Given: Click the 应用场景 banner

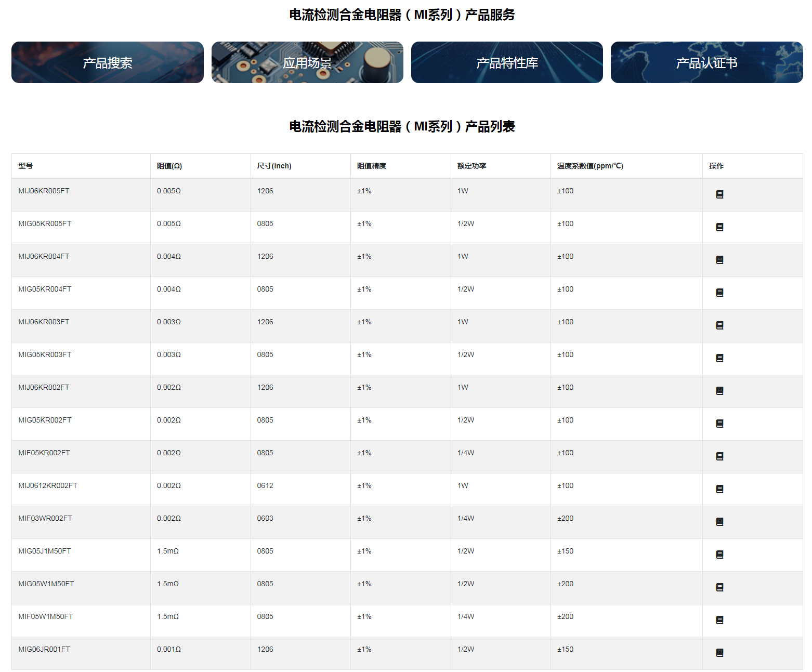Looking at the screenshot, I should coord(307,62).
